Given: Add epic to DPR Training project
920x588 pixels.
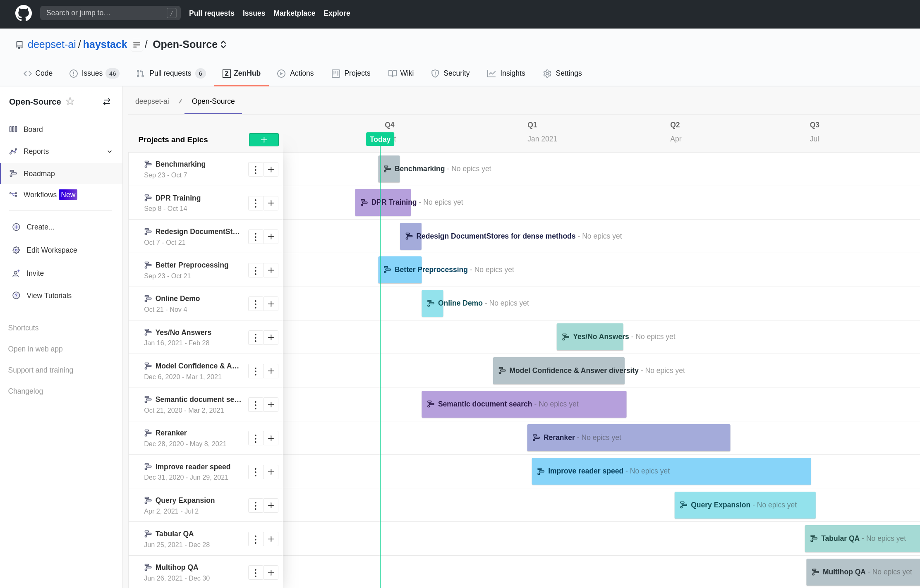Looking at the screenshot, I should [271, 203].
